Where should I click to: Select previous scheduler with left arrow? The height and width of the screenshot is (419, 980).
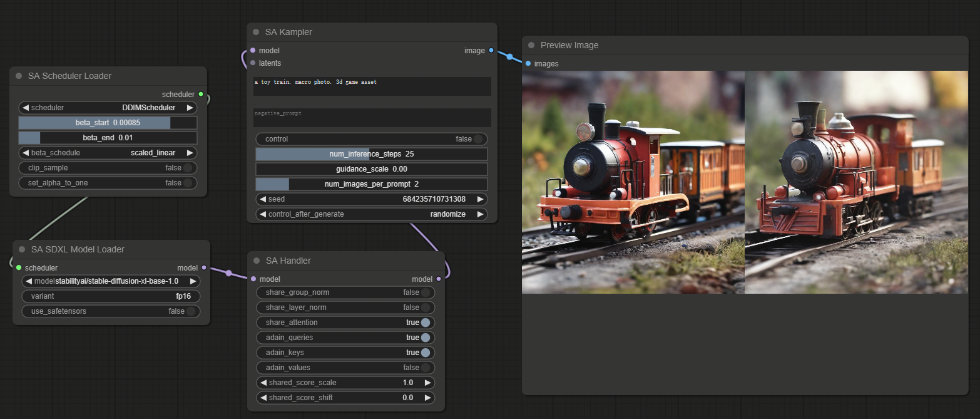(x=26, y=108)
